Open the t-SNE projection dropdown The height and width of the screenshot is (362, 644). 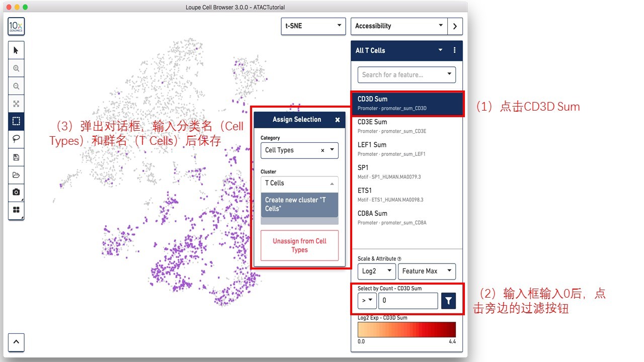point(313,26)
